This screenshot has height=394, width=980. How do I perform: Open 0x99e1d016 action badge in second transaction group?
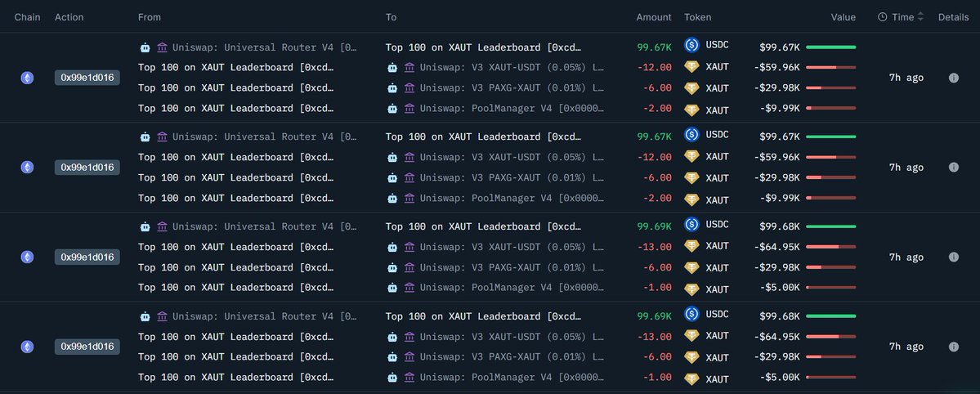pyautogui.click(x=87, y=167)
